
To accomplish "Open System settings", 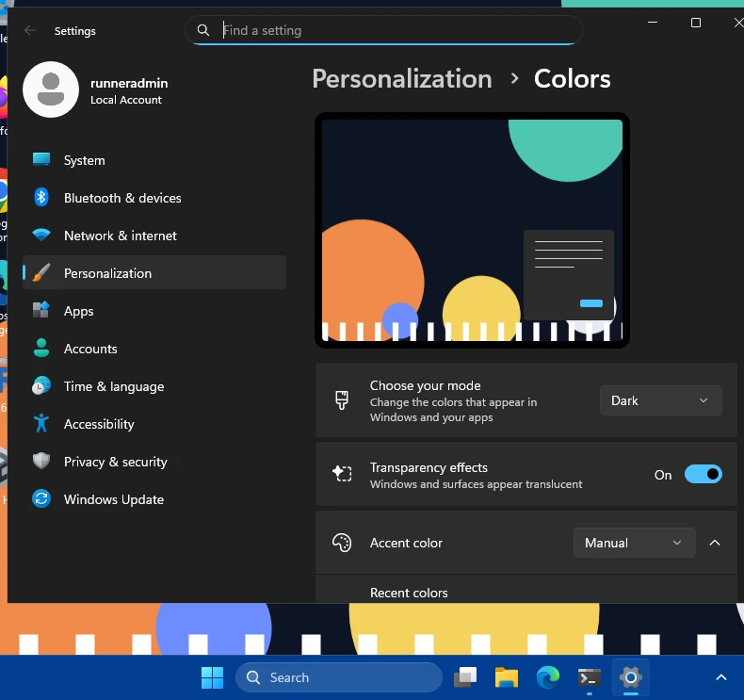I will 154,160.
